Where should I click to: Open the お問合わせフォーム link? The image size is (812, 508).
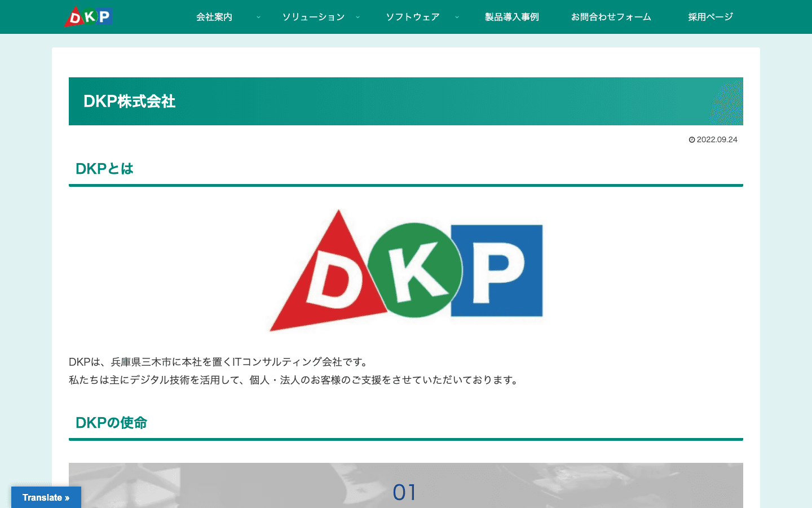click(611, 17)
